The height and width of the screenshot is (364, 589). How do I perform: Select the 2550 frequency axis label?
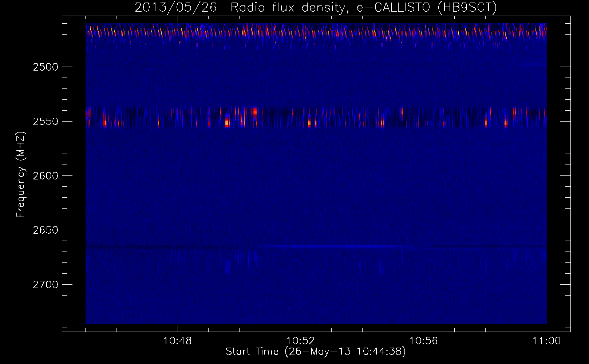pos(46,122)
